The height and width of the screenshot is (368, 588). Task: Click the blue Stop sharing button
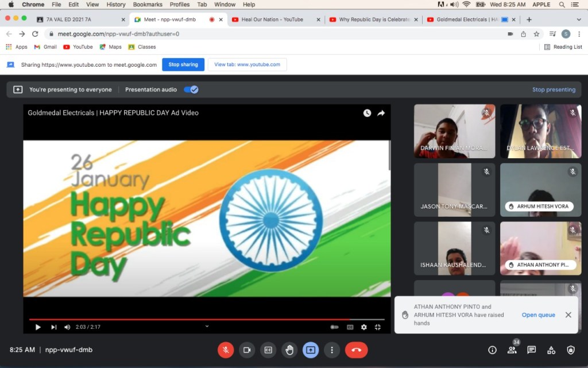[x=183, y=64]
